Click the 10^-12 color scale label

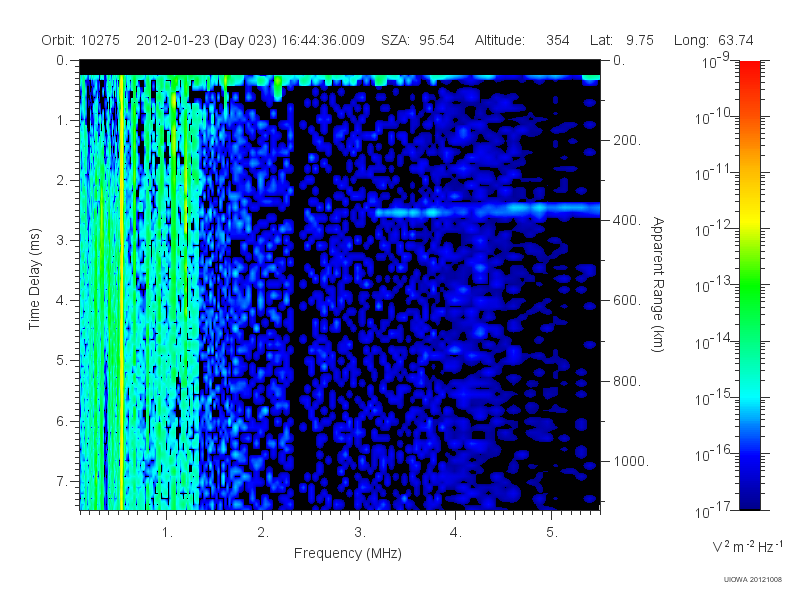click(x=715, y=230)
